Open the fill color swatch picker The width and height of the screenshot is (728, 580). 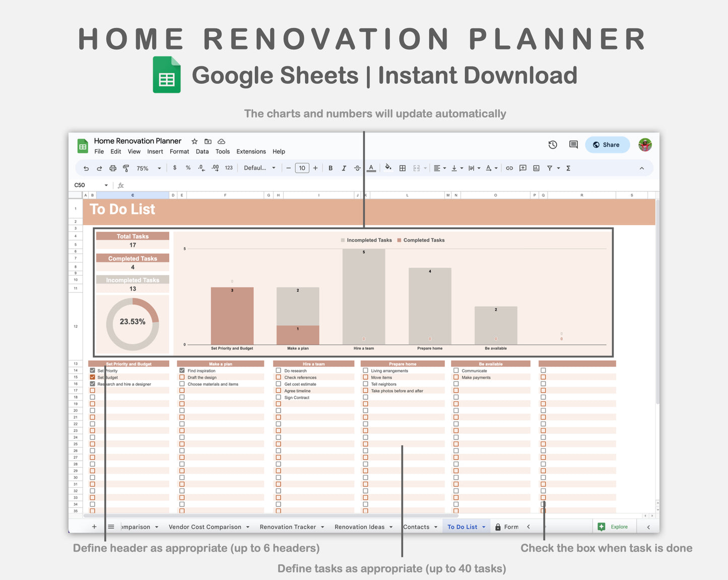(x=387, y=168)
